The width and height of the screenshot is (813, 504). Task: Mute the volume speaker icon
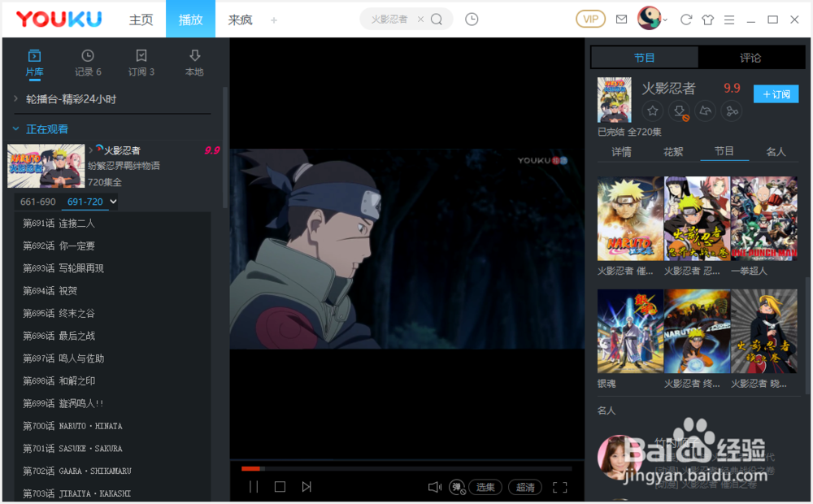(434, 487)
